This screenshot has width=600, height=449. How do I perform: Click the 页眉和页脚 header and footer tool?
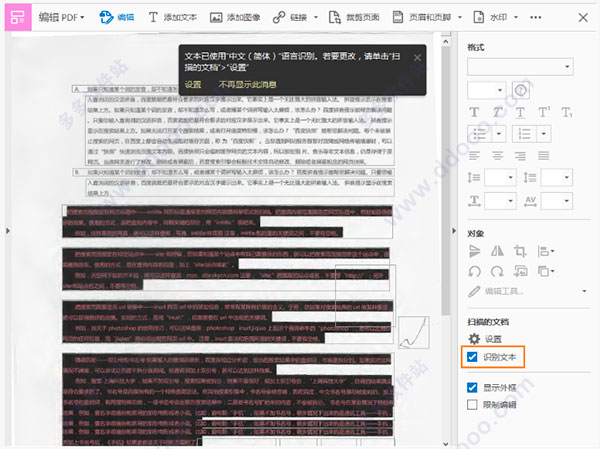[x=422, y=17]
